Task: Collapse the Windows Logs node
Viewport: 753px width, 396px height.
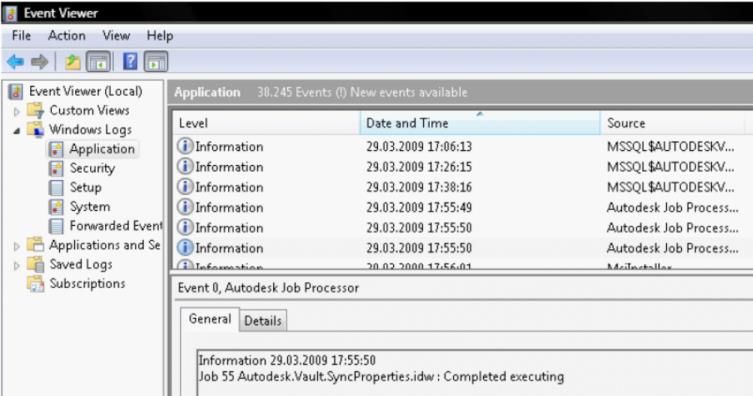Action: point(17,131)
